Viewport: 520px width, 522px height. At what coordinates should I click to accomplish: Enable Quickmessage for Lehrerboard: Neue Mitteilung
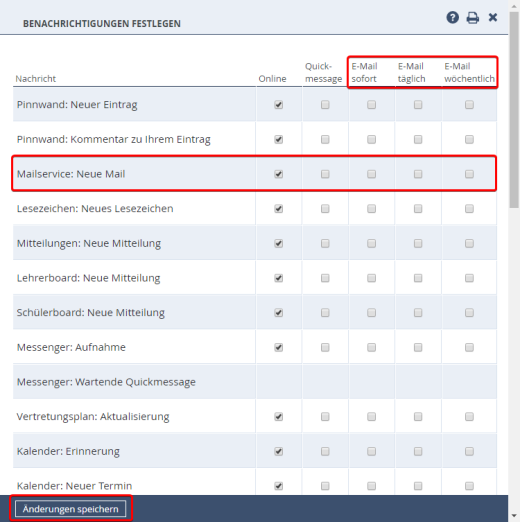coord(325,278)
